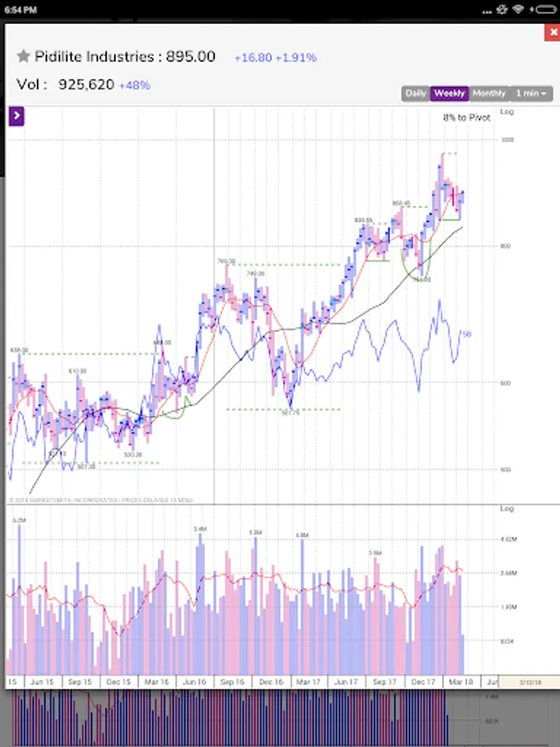Click the Pidilite Industries : 895.00 title
The width and height of the screenshot is (560, 747).
click(x=124, y=56)
